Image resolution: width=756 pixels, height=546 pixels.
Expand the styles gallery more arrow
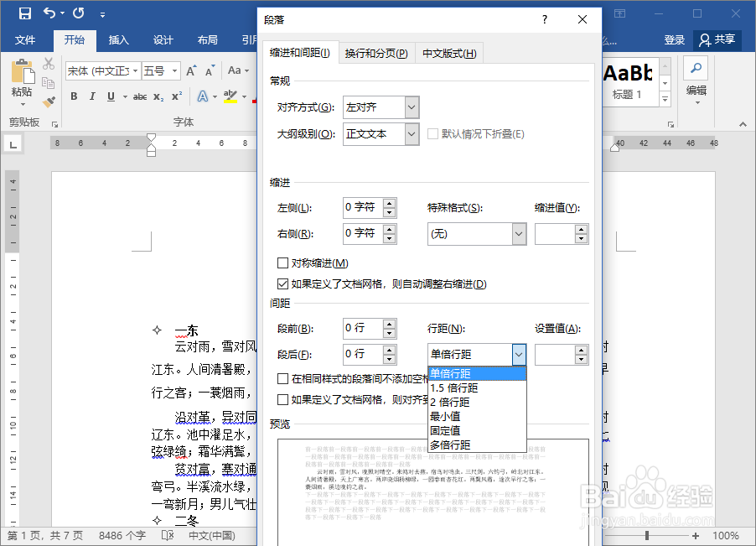(665, 99)
